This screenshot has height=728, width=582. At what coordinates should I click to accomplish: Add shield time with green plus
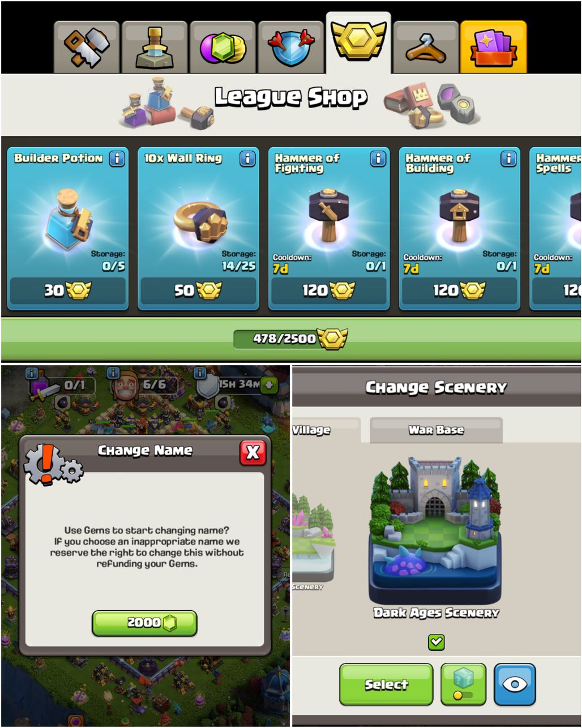click(269, 385)
